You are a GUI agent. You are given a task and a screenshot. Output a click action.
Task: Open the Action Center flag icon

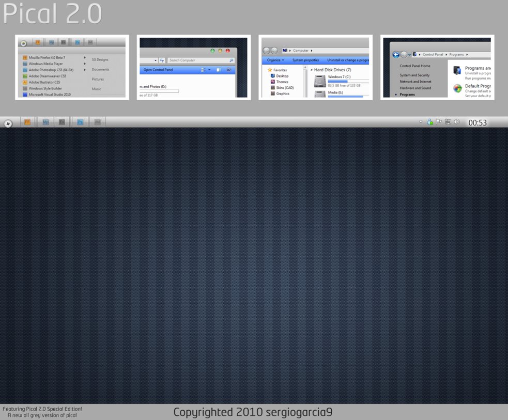click(x=439, y=122)
